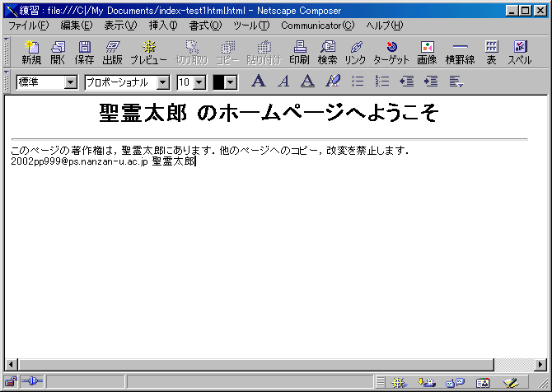
Task: Open the Address Book component bar icon
Action: [483, 382]
